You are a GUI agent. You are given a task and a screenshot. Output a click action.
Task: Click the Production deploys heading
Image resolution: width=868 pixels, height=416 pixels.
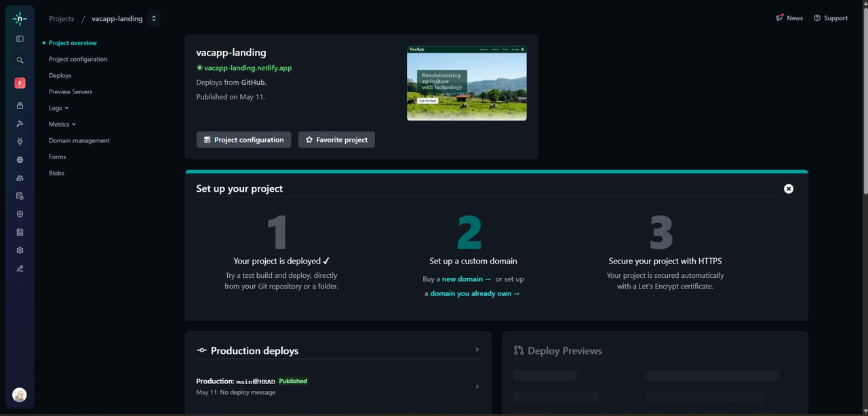coord(254,351)
